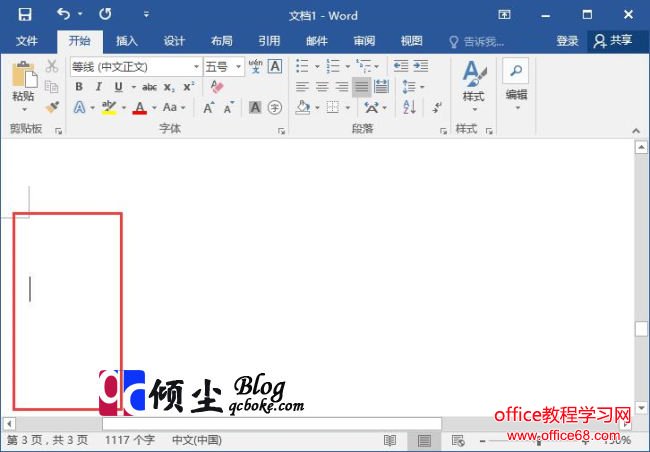The height and width of the screenshot is (452, 650).
Task: Decrease paragraph indent
Action: (x=401, y=66)
